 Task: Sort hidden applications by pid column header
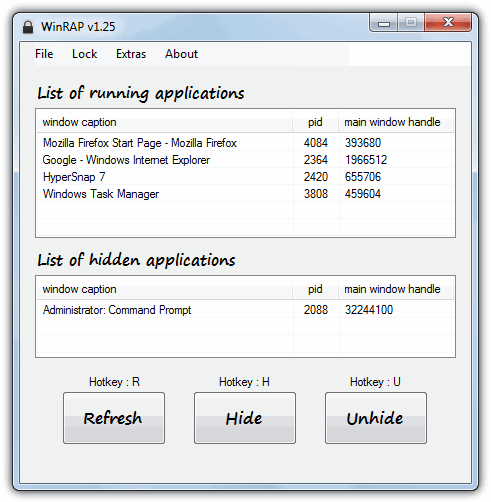click(x=316, y=289)
